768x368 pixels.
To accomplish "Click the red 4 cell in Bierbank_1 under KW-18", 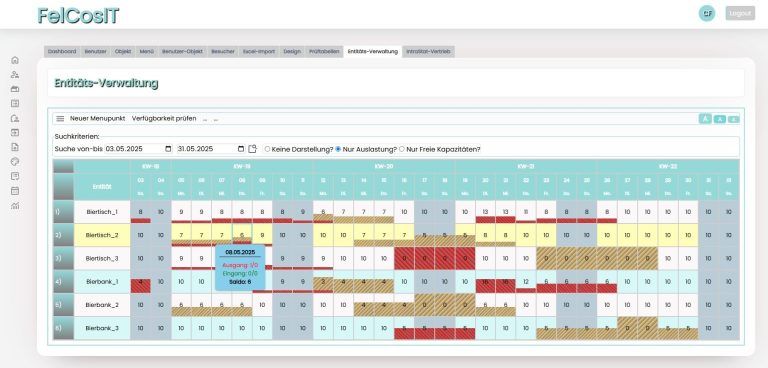I will point(141,282).
